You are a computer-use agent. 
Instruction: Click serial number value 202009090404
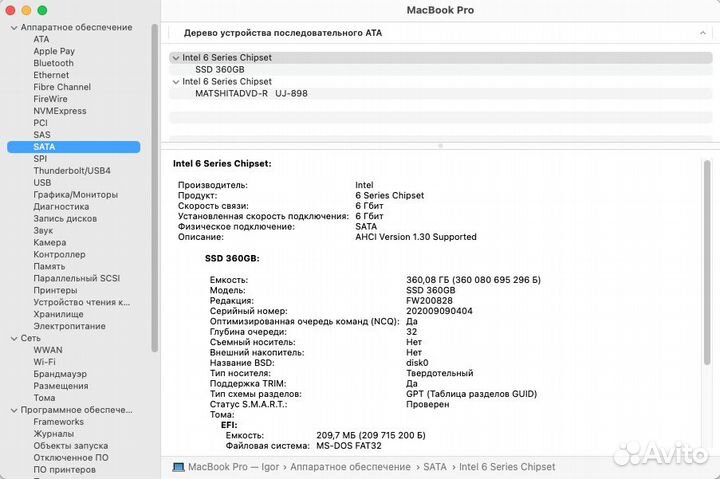(439, 311)
